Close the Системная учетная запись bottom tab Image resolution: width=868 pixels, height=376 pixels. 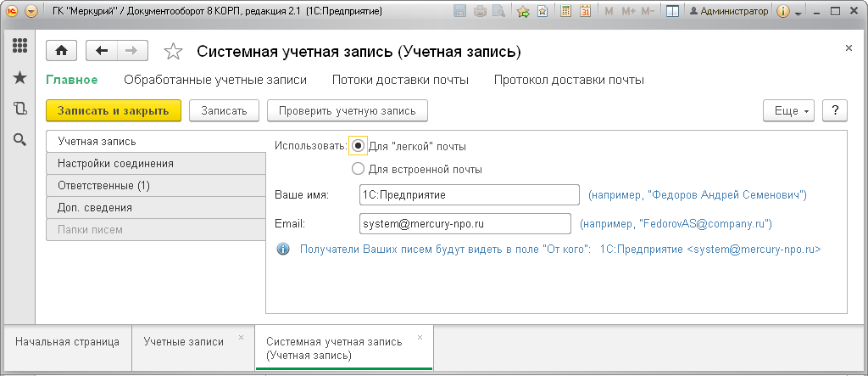coord(420,337)
